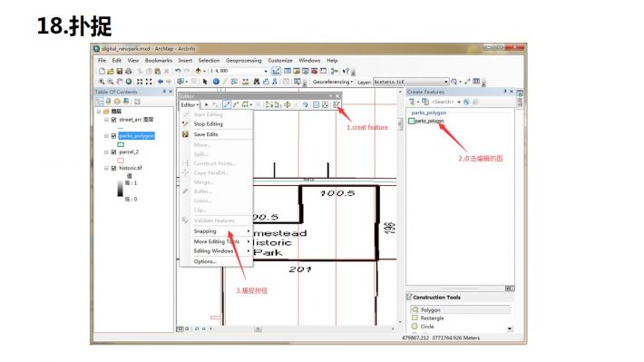Click the Create Features icon on Editor toolbar

(x=337, y=104)
